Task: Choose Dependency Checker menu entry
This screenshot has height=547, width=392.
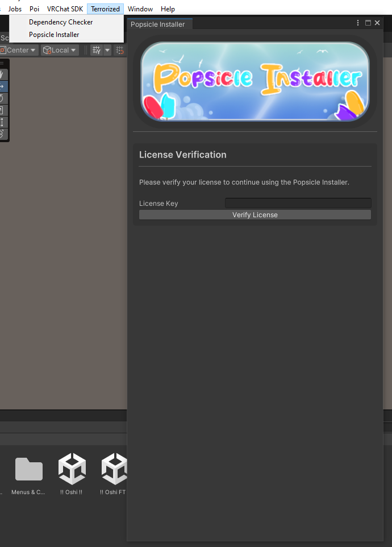Action: tap(66, 22)
